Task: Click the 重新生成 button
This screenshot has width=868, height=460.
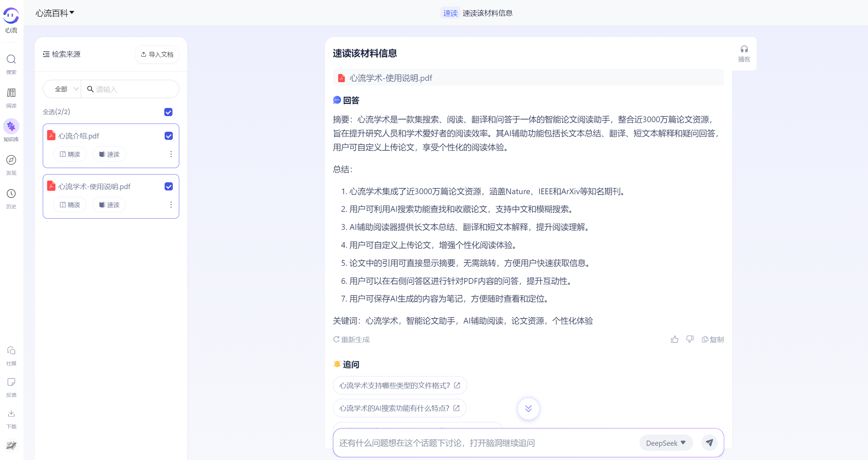Action: 351,339
